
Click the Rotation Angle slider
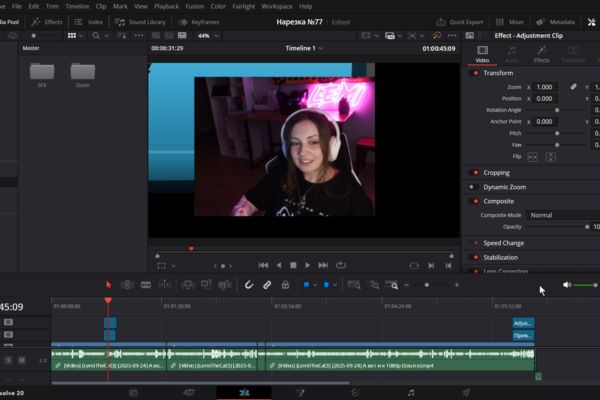click(x=556, y=110)
